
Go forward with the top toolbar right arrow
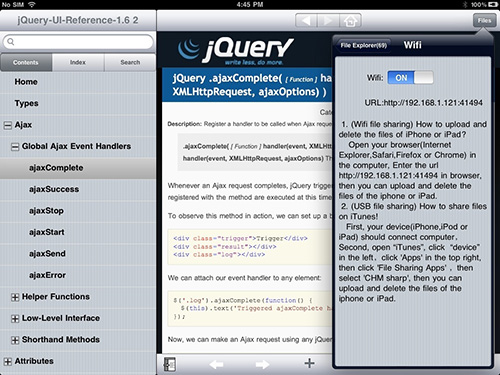coord(328,21)
